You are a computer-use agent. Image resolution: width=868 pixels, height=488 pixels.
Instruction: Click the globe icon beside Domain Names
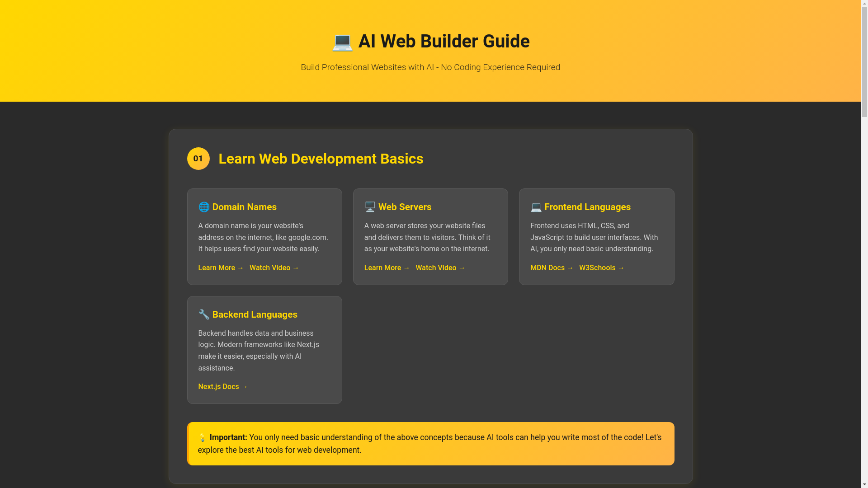click(204, 207)
